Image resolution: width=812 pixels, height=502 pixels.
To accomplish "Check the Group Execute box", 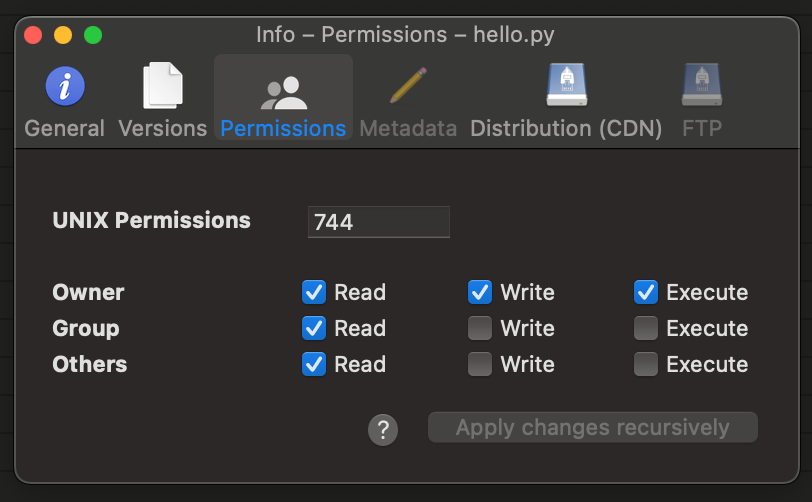I will point(646,328).
